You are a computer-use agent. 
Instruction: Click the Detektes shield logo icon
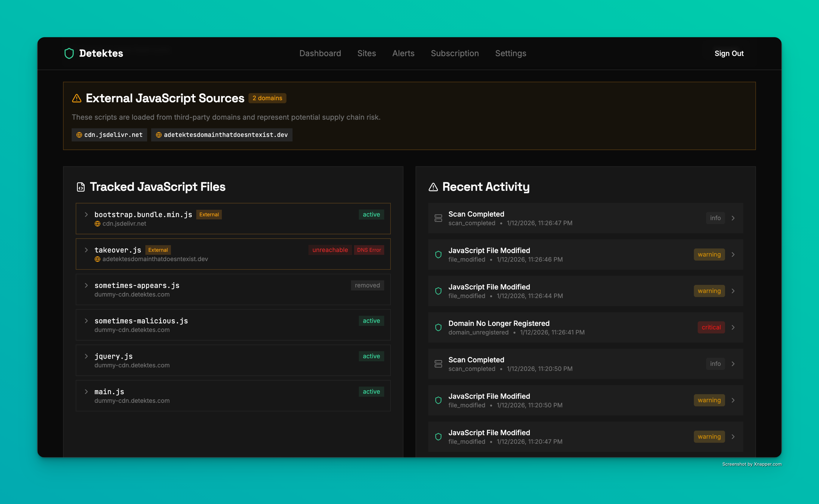coord(69,53)
